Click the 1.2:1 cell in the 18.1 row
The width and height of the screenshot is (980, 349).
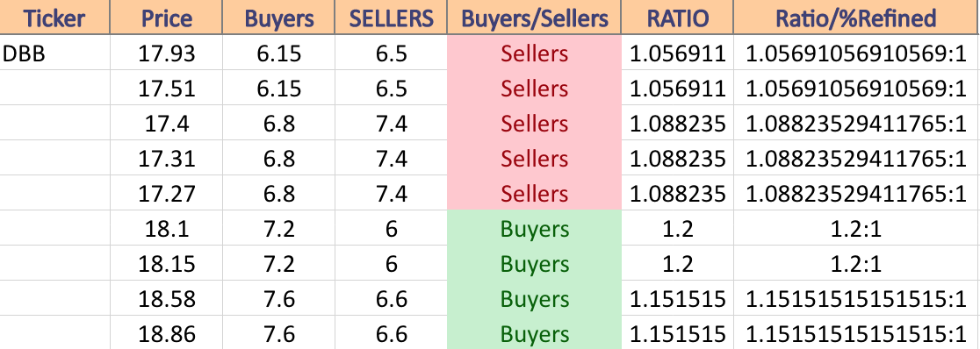[x=856, y=229]
